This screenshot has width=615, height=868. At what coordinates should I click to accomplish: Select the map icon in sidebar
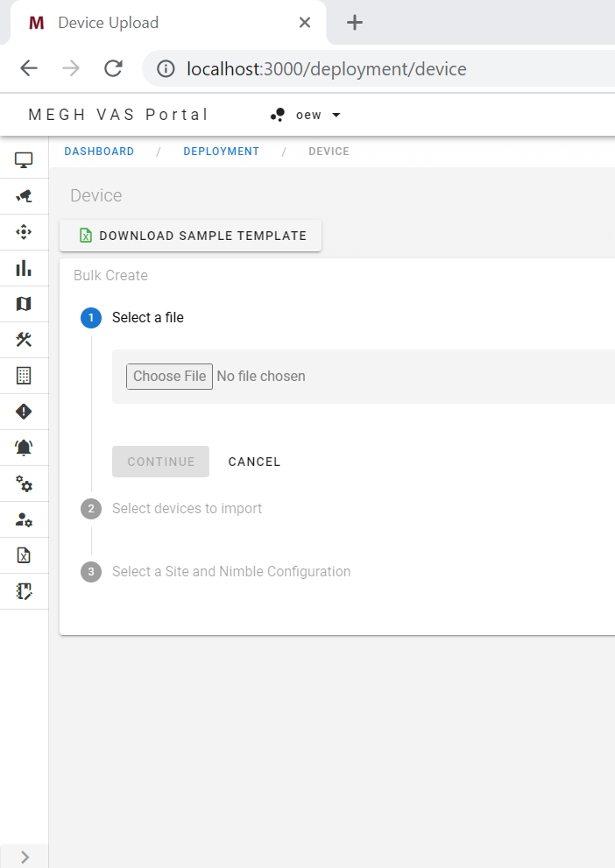click(x=24, y=304)
